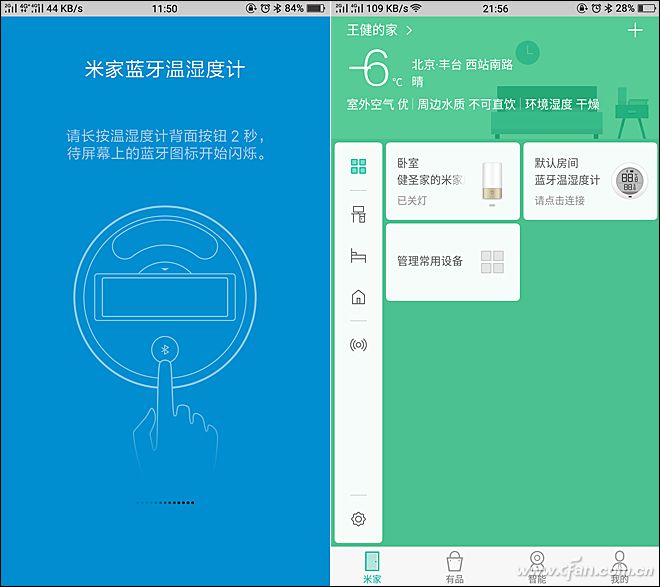Image resolution: width=660 pixels, height=587 pixels.
Task: Select the house default-room sidebar icon
Action: (x=358, y=297)
